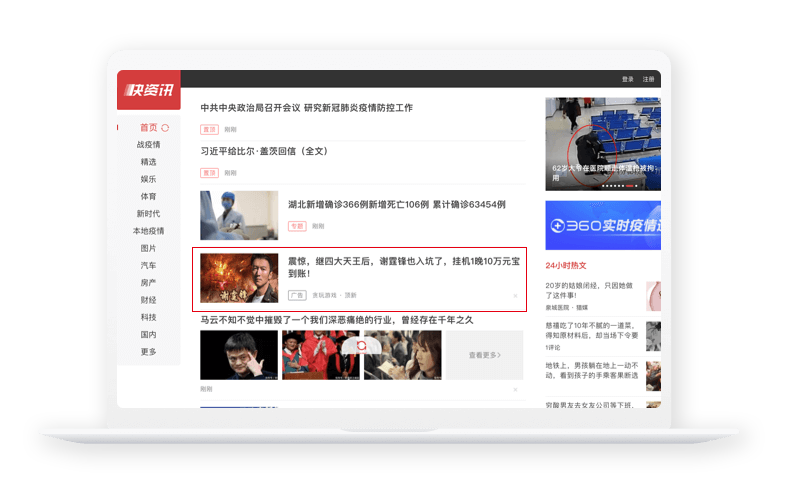Image resolution: width=794 pixels, height=486 pixels.
Task: Switch to the 国内 channel
Action: (148, 334)
